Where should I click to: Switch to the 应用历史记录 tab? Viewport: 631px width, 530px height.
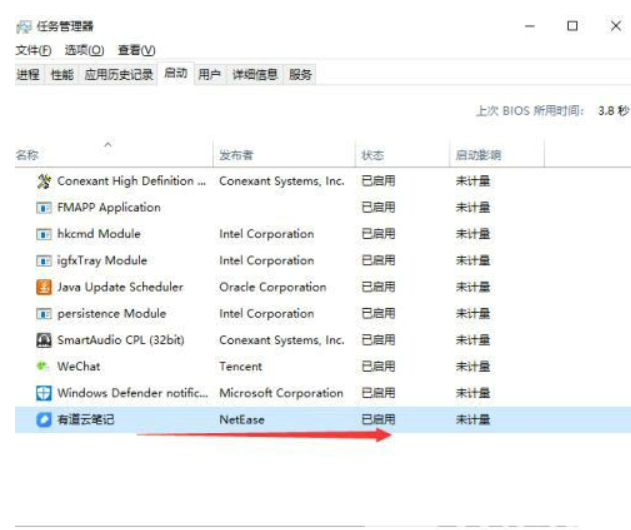(119, 74)
